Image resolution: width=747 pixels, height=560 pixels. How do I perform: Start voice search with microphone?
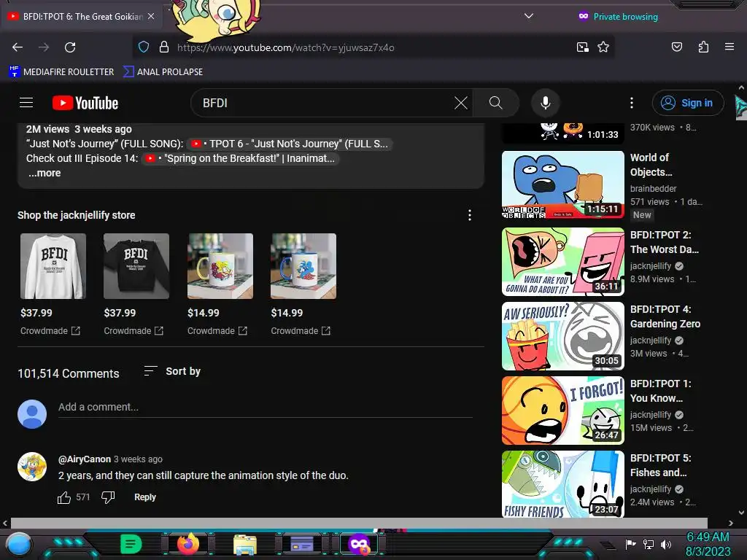546,103
